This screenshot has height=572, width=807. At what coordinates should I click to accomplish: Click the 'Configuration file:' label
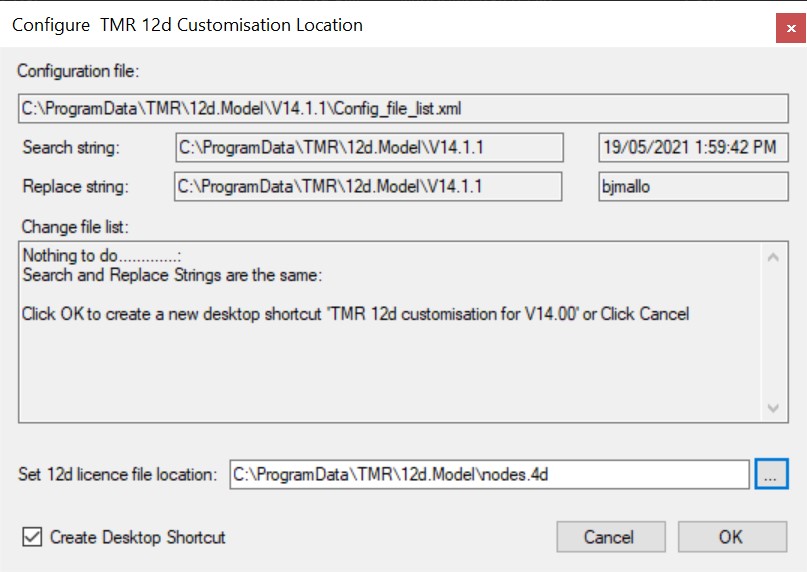coord(78,71)
